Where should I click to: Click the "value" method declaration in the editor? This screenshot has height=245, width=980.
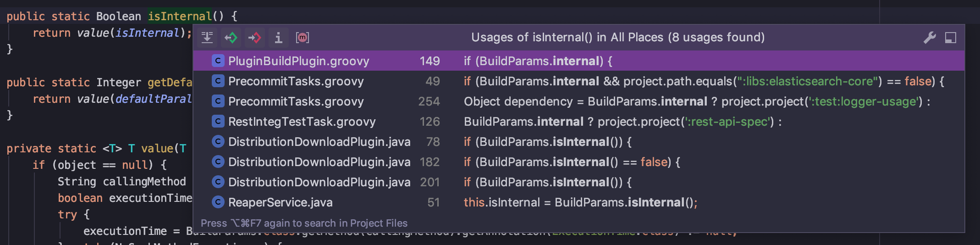pos(157,149)
